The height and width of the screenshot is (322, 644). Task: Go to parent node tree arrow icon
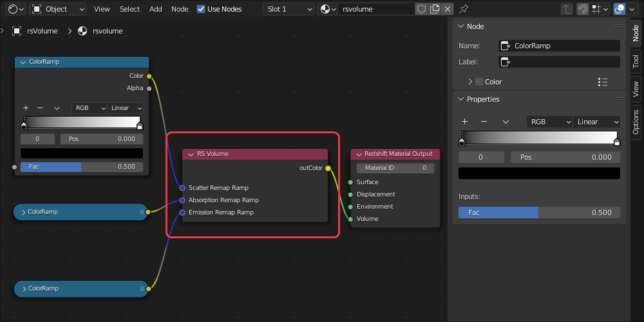[566, 9]
